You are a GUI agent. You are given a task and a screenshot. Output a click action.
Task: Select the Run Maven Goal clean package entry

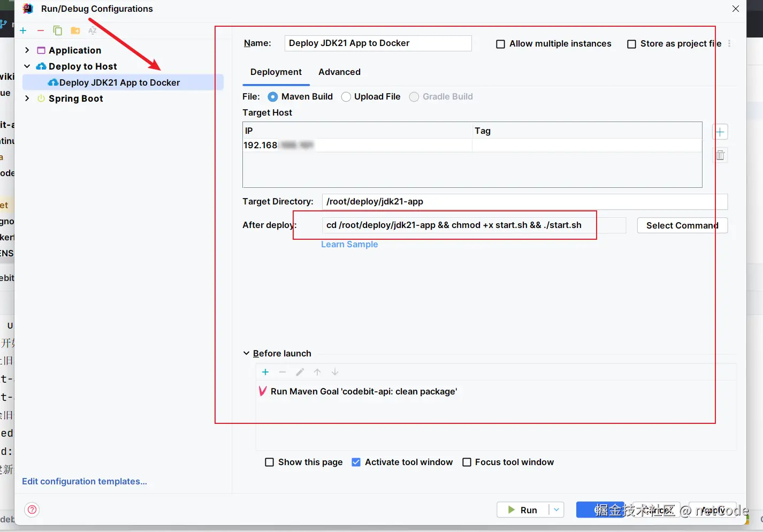click(x=364, y=391)
